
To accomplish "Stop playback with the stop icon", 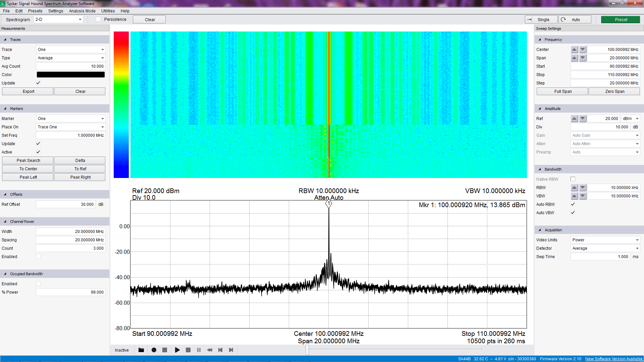I will [188, 350].
